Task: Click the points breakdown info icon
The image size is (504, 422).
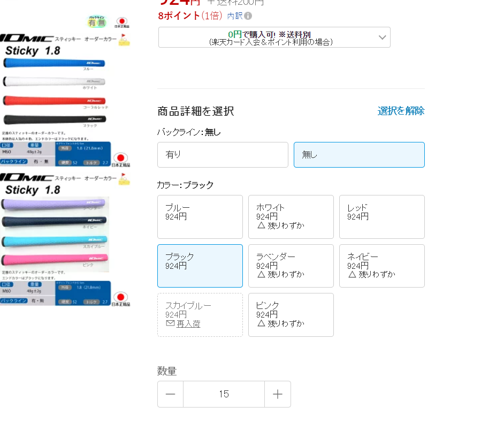Action: tap(248, 16)
